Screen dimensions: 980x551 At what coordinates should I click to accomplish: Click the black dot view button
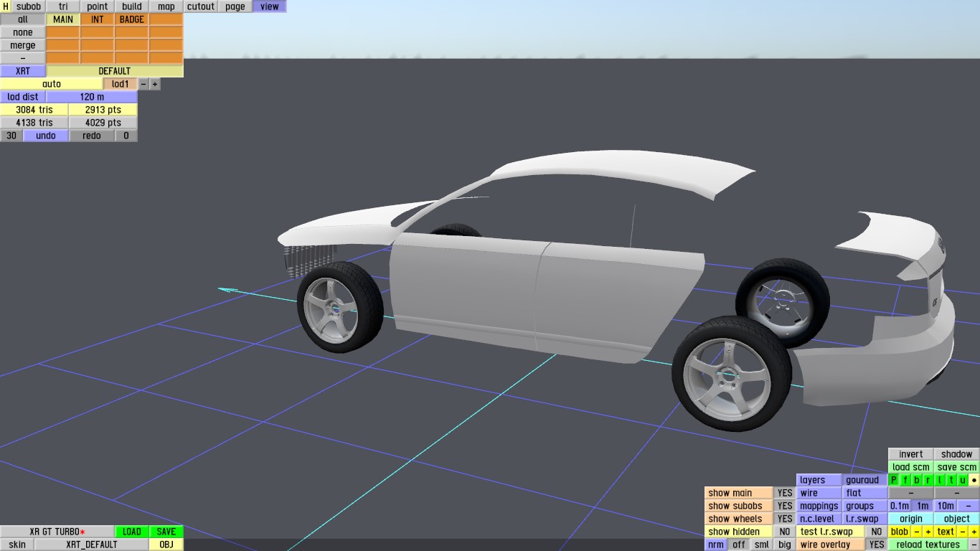[974, 480]
